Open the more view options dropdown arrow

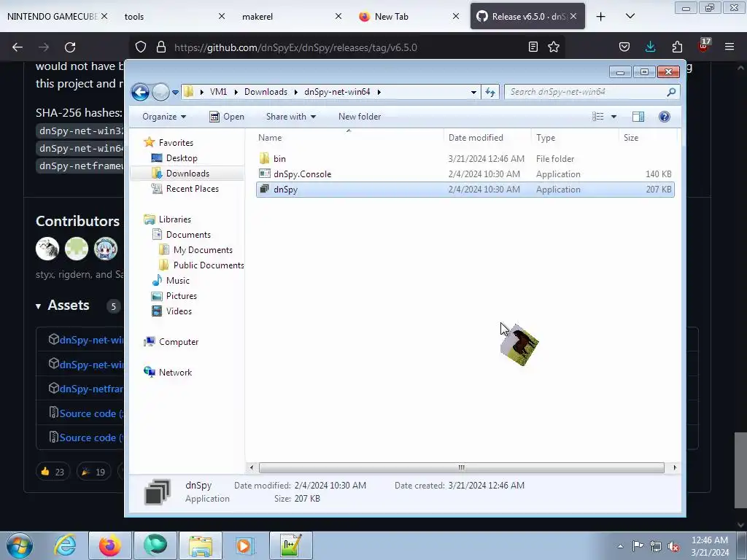(614, 117)
